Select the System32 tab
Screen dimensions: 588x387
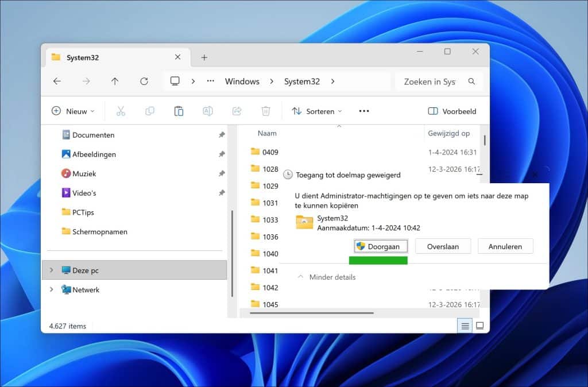point(118,57)
